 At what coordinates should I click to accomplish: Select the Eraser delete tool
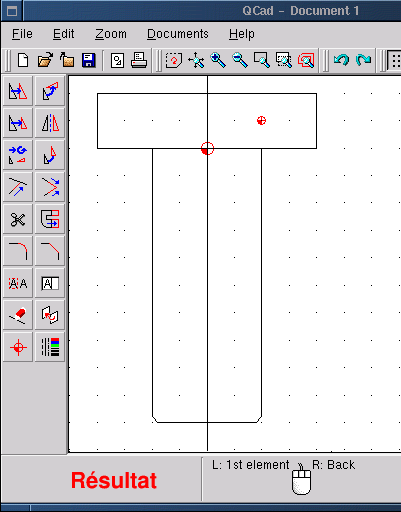click(18, 315)
